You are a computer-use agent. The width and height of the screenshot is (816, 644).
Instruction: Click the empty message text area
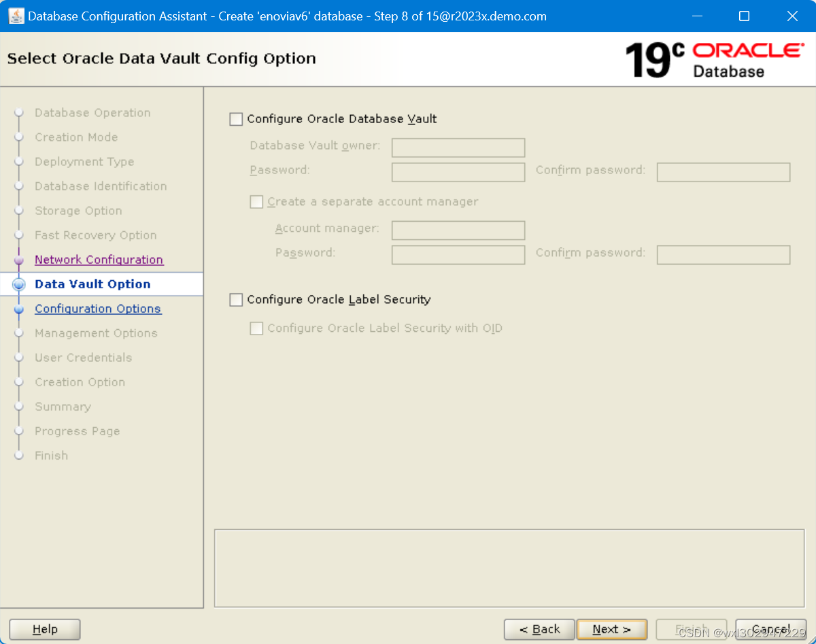[x=509, y=569]
